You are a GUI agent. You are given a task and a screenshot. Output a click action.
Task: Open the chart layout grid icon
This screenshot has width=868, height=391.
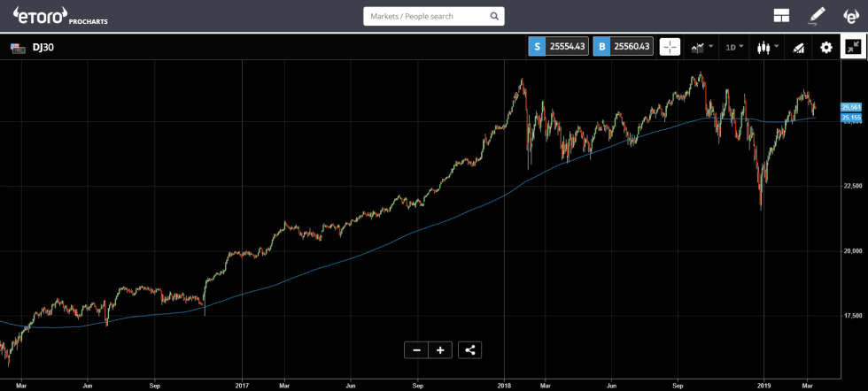781,16
